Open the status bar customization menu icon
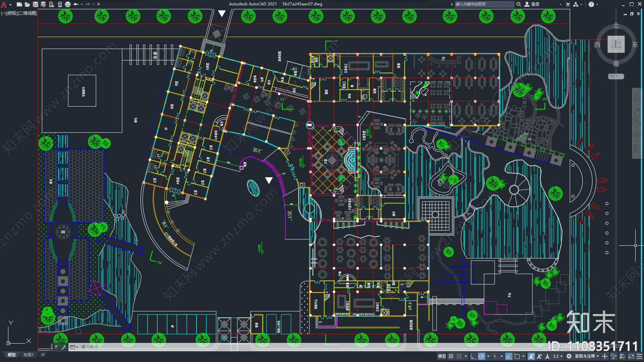The width and height of the screenshot is (644, 362). 639,356
